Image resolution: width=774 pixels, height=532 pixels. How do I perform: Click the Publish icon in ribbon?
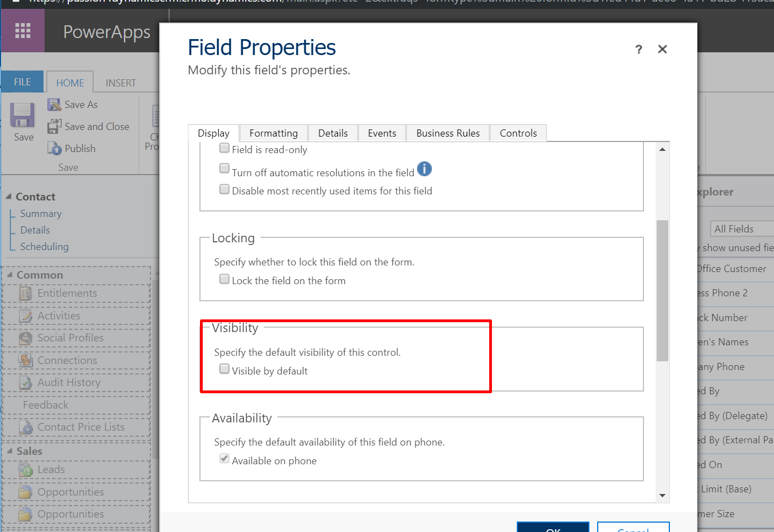[x=54, y=149]
